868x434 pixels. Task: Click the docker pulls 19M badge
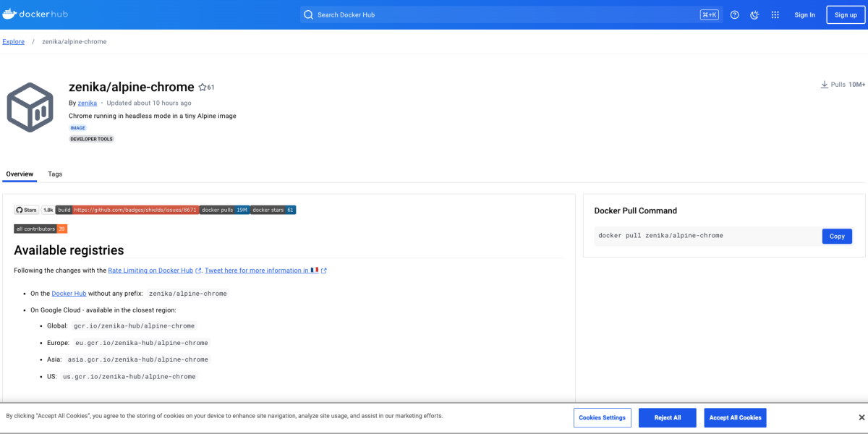point(224,210)
